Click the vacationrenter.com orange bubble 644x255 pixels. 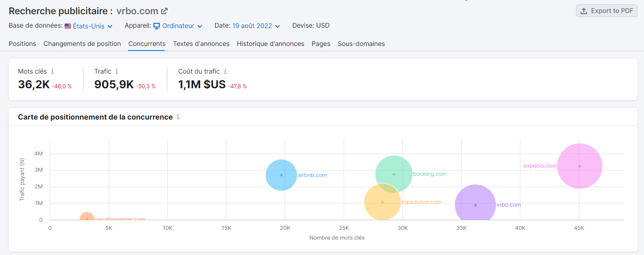pos(87,217)
